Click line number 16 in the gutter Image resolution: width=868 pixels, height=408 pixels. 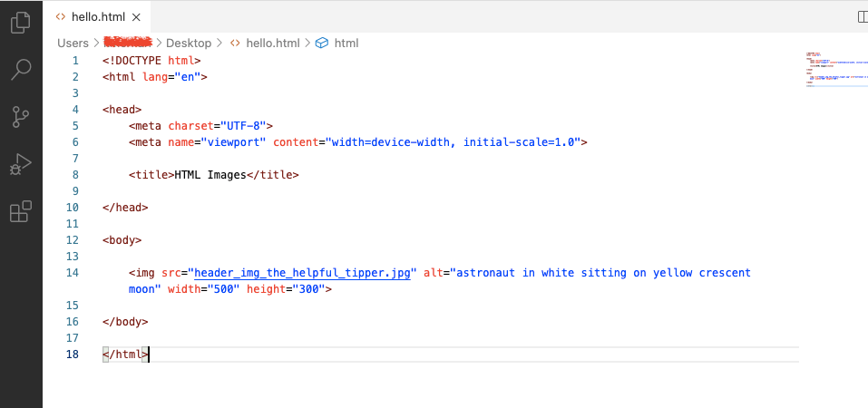click(72, 322)
